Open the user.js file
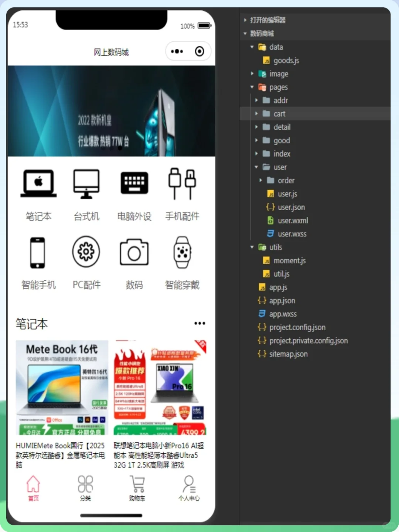 (287, 194)
